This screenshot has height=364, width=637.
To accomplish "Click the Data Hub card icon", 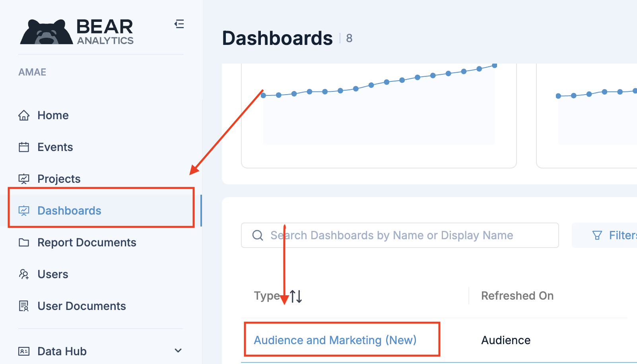I will pyautogui.click(x=24, y=351).
